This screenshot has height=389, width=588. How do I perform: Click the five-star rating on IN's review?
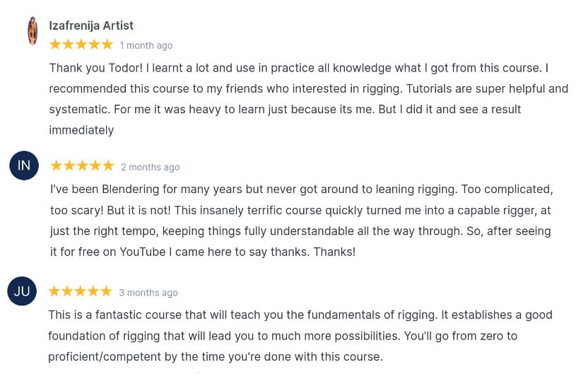[x=82, y=166]
